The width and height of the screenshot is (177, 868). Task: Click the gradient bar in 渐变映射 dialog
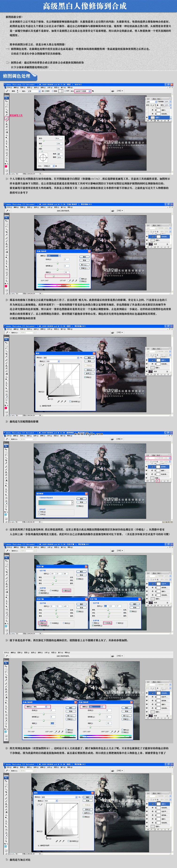point(56,503)
